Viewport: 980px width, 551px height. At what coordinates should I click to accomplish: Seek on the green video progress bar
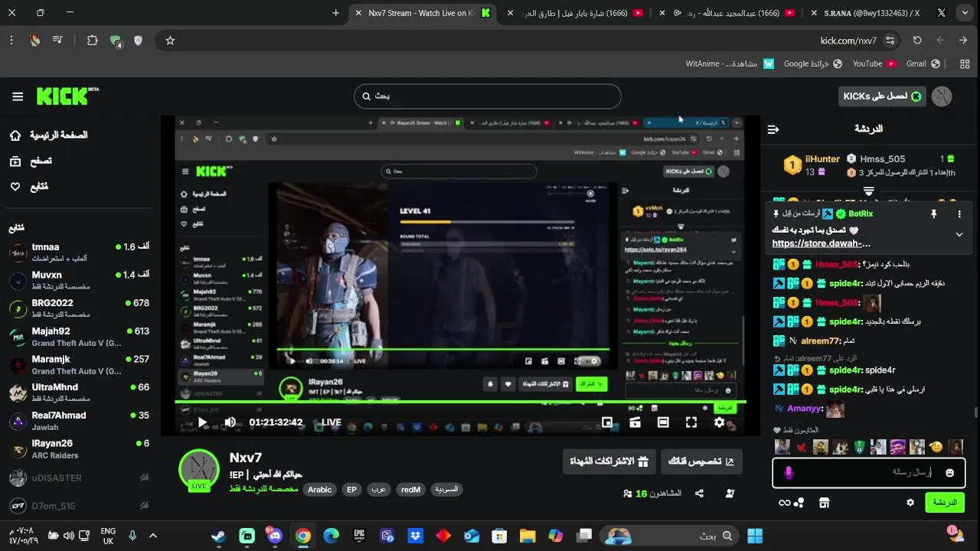[459, 402]
